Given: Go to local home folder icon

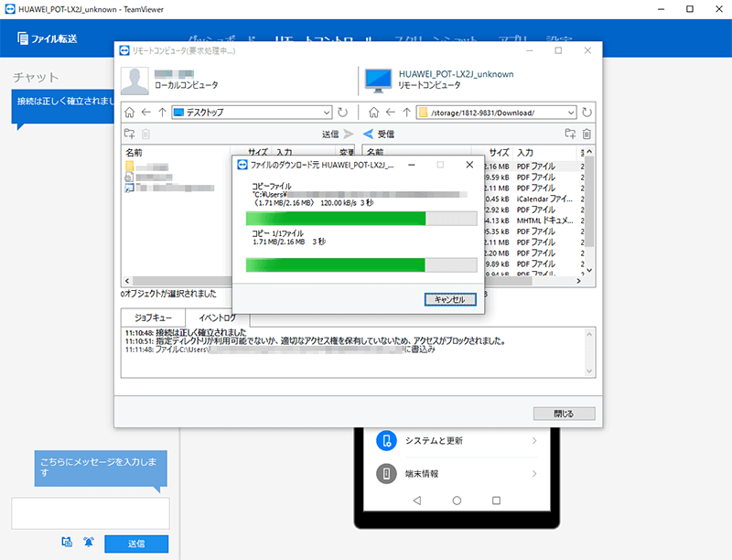Looking at the screenshot, I should coord(130,113).
